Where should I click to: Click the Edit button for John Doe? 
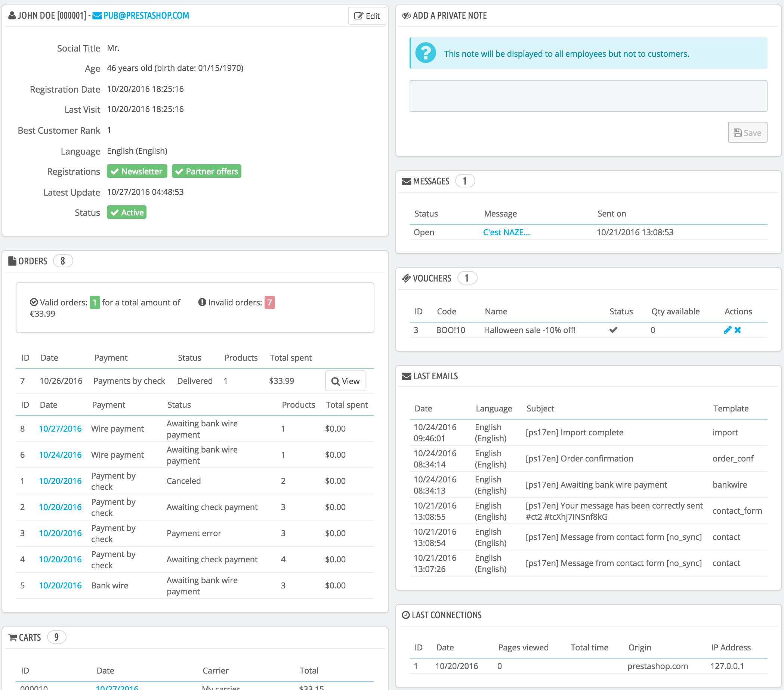[x=367, y=16]
